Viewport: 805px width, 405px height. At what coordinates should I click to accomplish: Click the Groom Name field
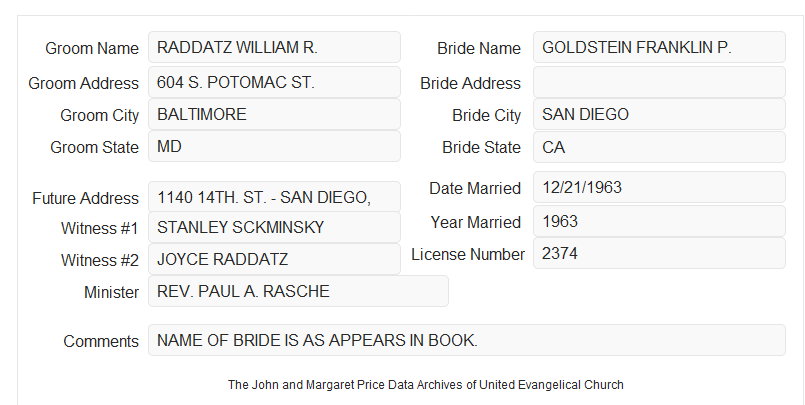tap(274, 47)
